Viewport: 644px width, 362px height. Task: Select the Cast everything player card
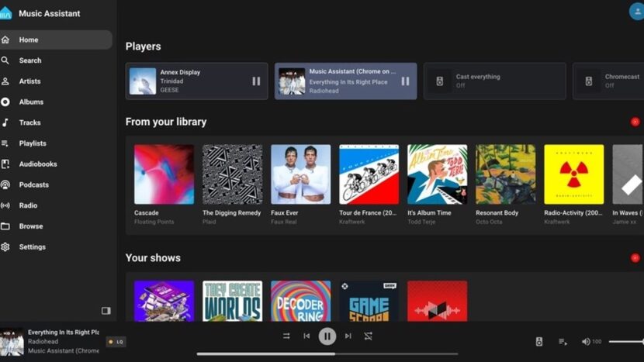(494, 81)
